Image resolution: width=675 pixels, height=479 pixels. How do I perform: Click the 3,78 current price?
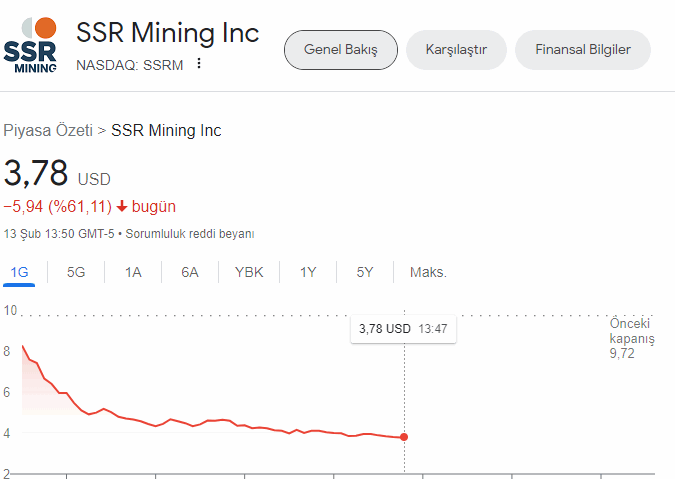pos(36,173)
